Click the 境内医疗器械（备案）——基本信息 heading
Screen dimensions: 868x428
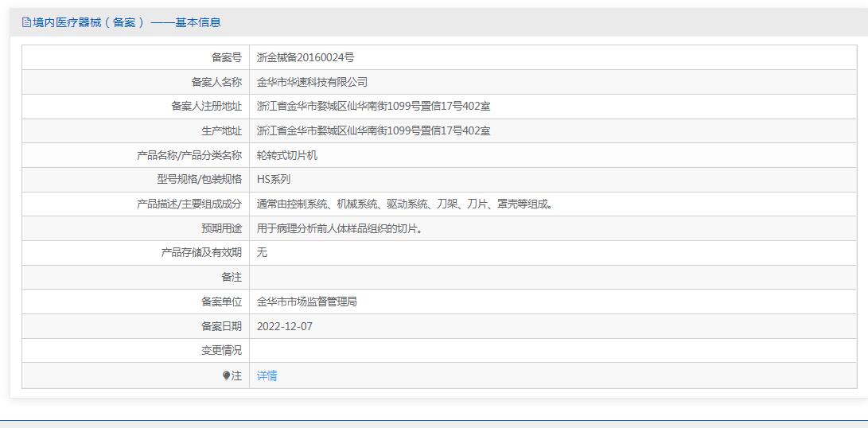[127, 23]
